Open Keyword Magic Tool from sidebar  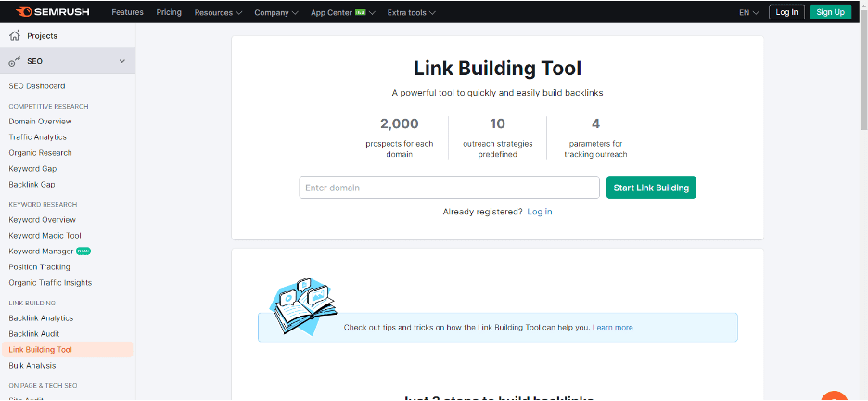pos(45,236)
